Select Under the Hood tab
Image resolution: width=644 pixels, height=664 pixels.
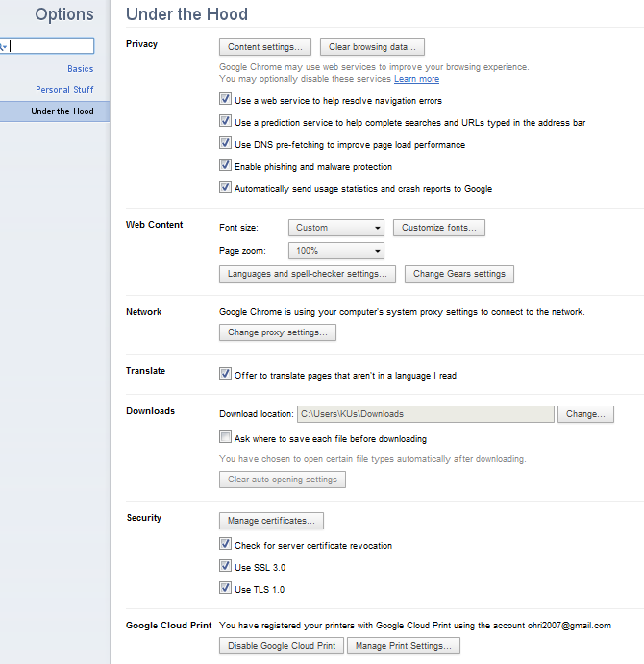62,111
